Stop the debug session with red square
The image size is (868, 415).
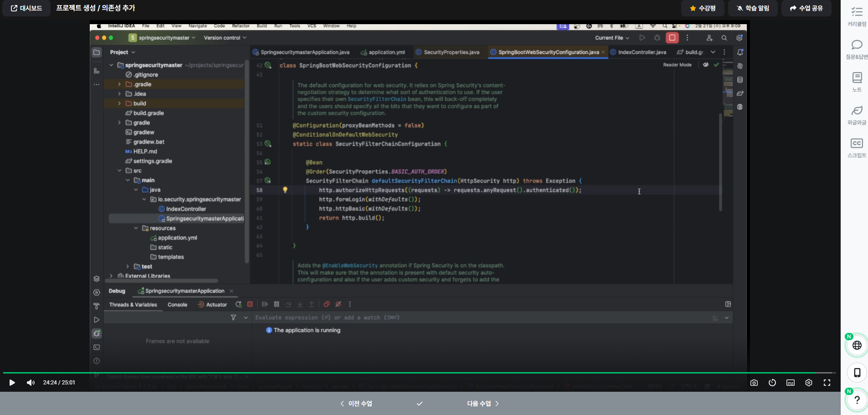tap(250, 304)
